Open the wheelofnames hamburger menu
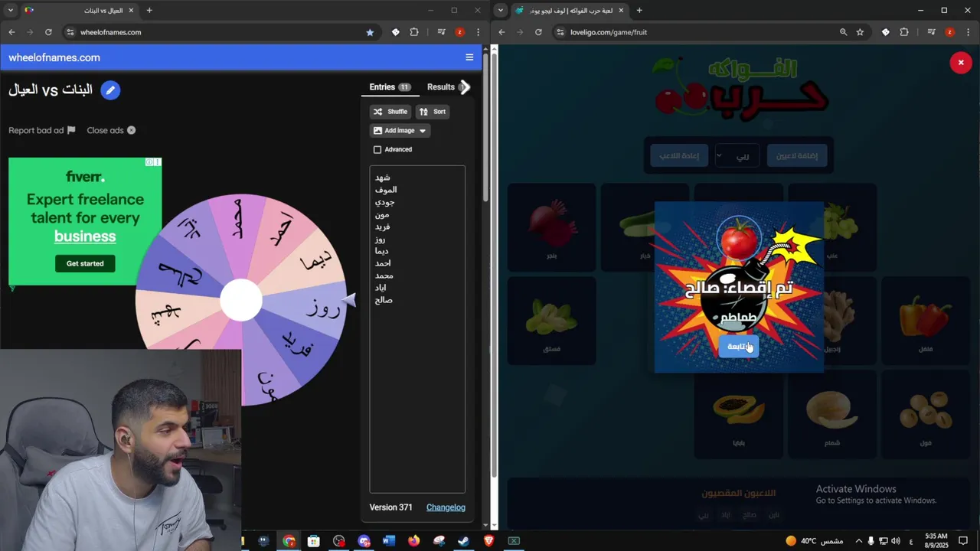Viewport: 980px width, 551px height. [469, 57]
